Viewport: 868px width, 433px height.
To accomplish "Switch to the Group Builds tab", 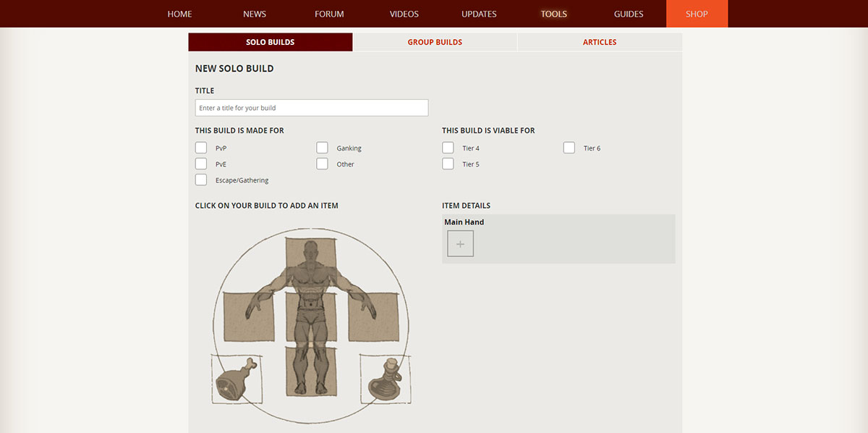I will coord(435,42).
